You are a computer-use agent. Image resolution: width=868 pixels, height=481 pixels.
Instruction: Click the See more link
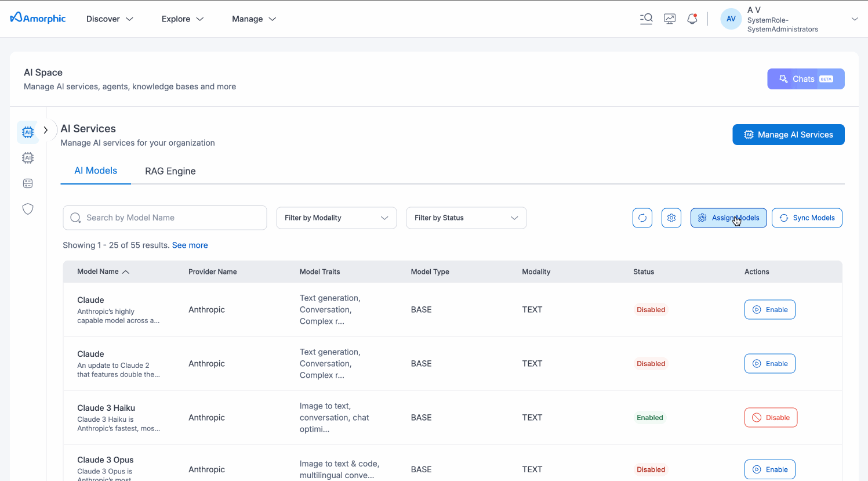click(x=190, y=245)
